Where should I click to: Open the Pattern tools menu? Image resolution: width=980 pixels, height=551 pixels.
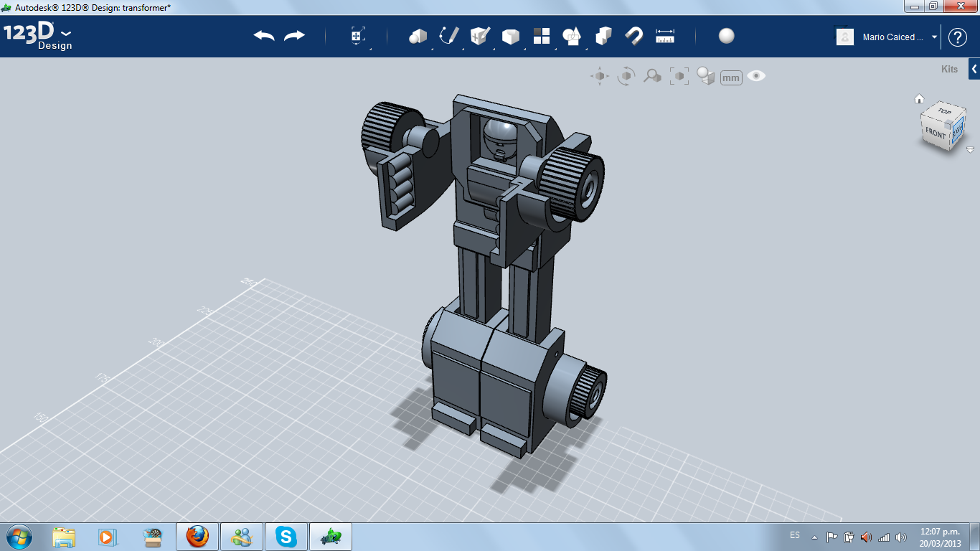pyautogui.click(x=542, y=36)
